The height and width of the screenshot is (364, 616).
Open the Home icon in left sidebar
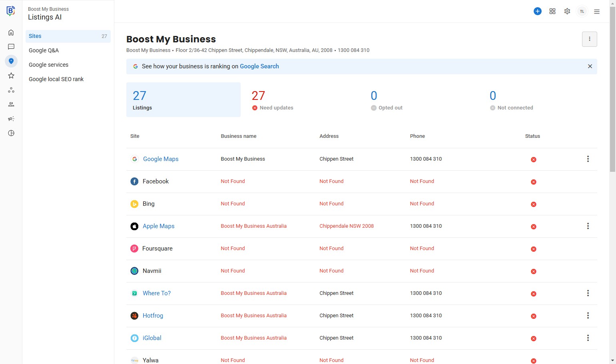[x=11, y=32]
